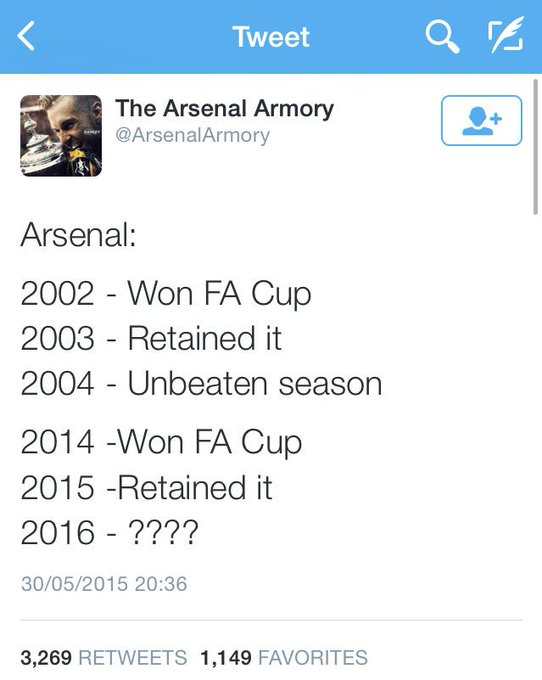This screenshot has width=542, height=680.
Task: Tap the 30/05/2015 20:36 timestamp
Action: tap(104, 584)
